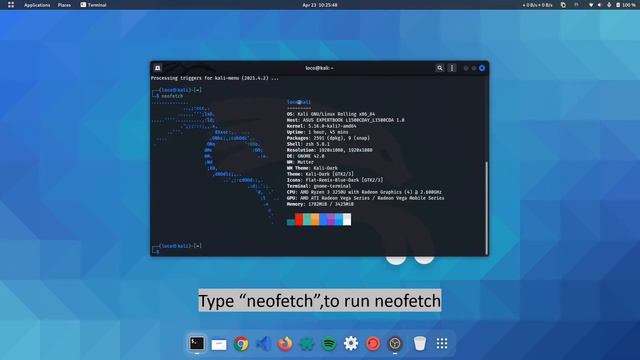
Task: Click the red color block in neofetch palette
Action: coord(299,219)
